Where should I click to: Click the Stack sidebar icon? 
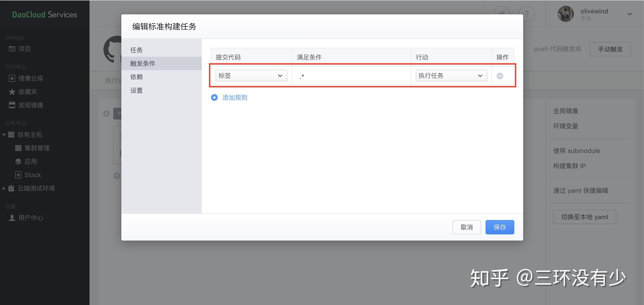point(18,175)
